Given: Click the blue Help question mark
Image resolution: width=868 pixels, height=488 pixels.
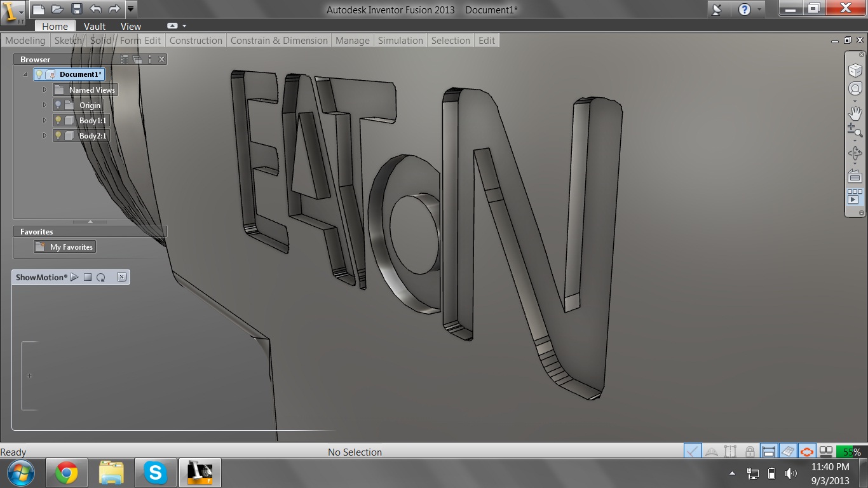Looking at the screenshot, I should tap(744, 9).
